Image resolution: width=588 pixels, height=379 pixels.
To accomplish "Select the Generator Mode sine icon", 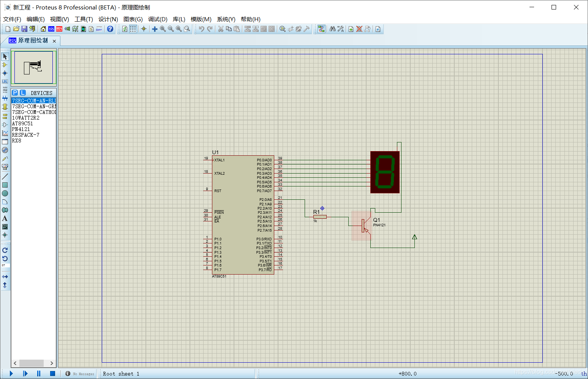I will [x=5, y=150].
